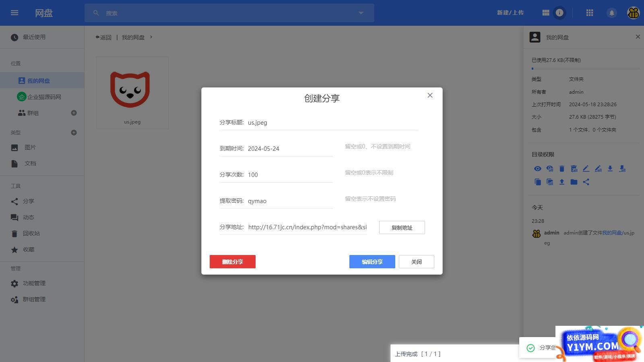Click 我的网盘 in the breadcrumb

coord(133,37)
